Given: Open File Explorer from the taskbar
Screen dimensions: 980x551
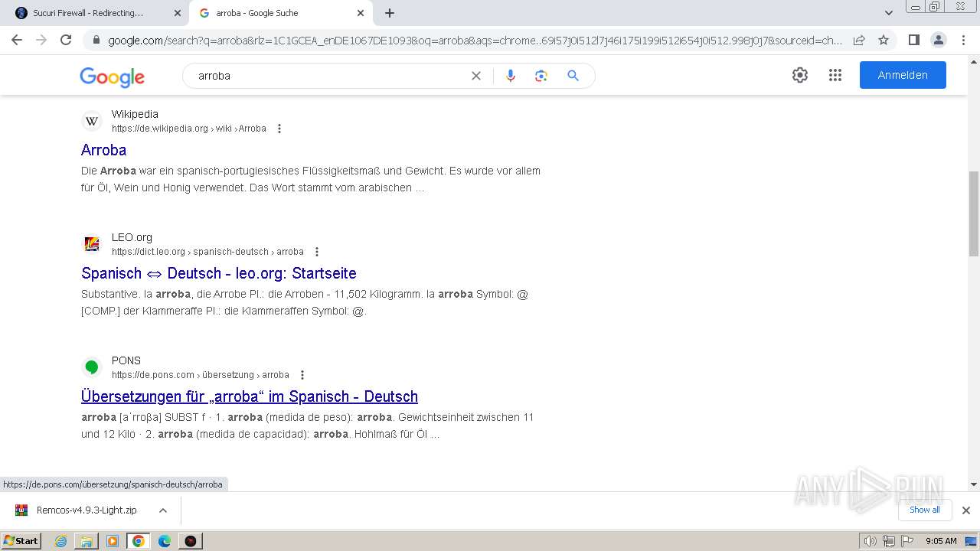Looking at the screenshot, I should click(87, 541).
